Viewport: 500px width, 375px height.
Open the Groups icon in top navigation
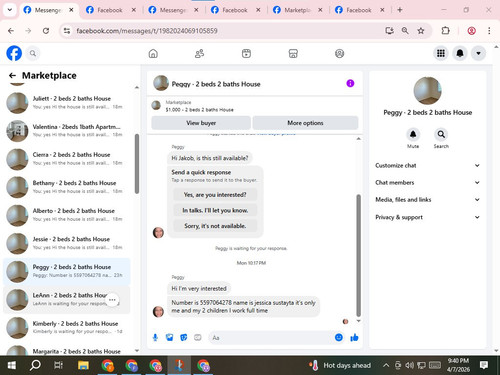339,53
